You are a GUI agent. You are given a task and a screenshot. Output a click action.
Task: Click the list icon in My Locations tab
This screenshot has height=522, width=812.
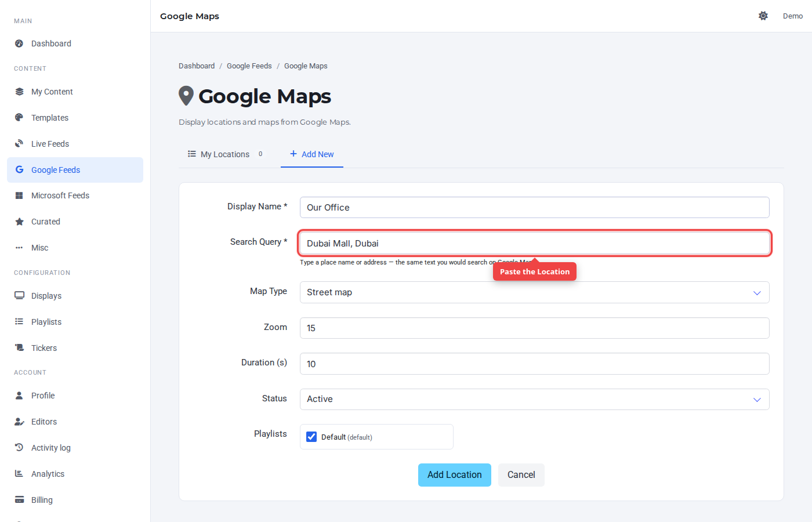[x=192, y=154]
